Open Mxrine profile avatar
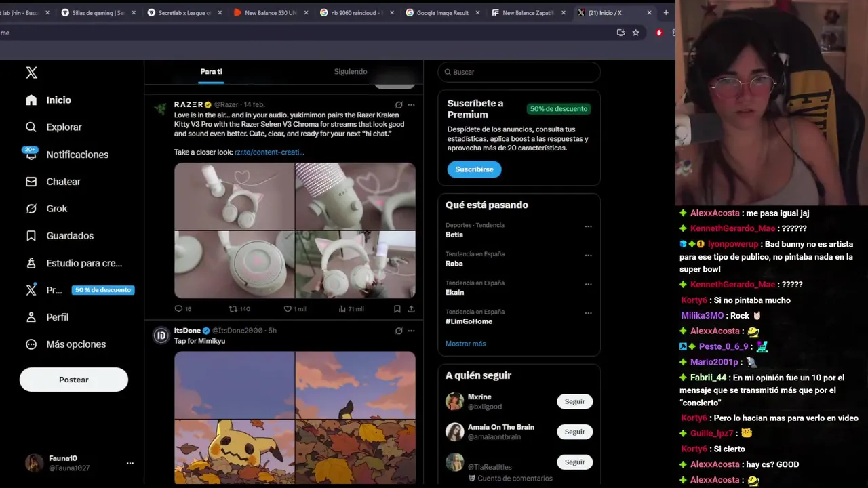 [x=454, y=401]
